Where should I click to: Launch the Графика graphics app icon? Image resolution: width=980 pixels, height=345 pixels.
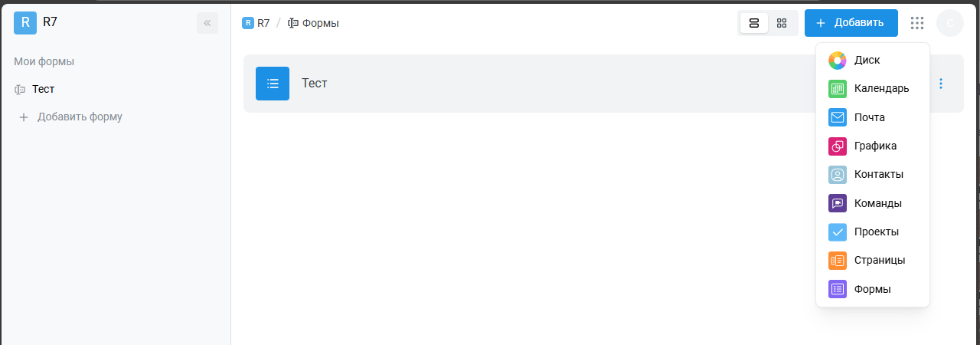pos(838,146)
